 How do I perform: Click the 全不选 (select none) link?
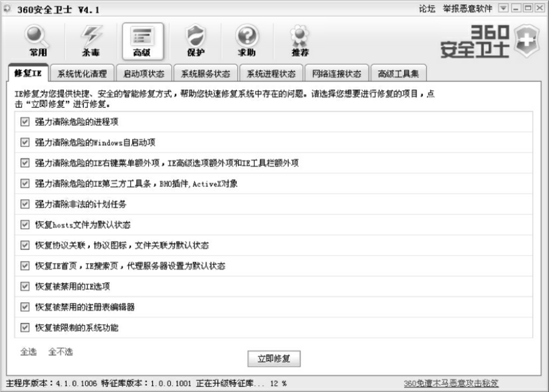click(61, 352)
